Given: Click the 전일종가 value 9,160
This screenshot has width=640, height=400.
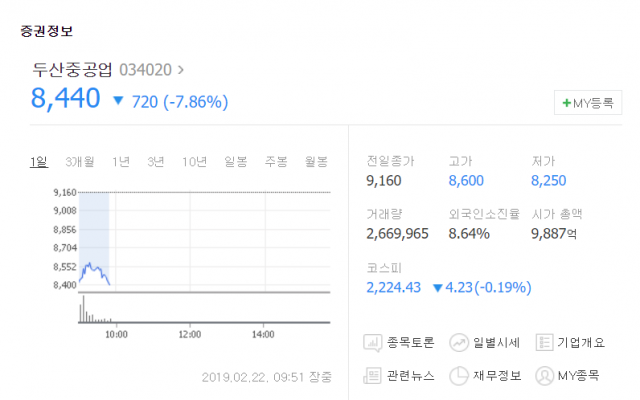Looking at the screenshot, I should coord(384,181).
